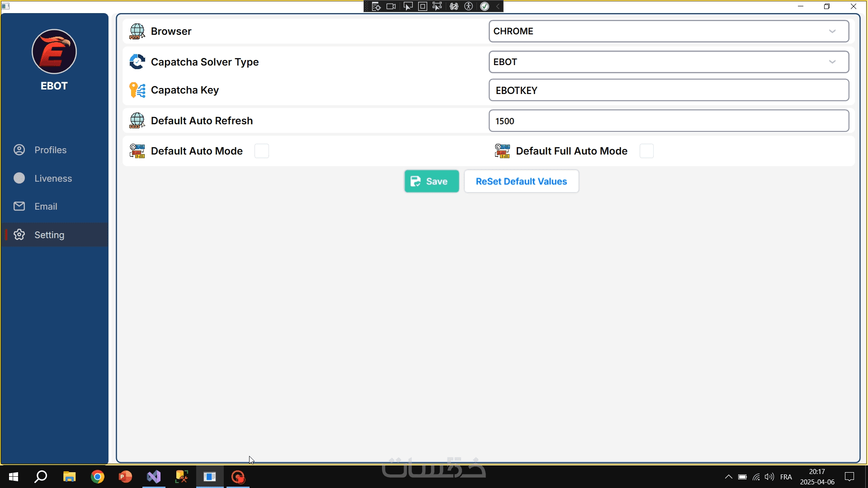Enable the Default Full Auto Mode checkbox
The height and width of the screenshot is (488, 868).
click(x=646, y=151)
